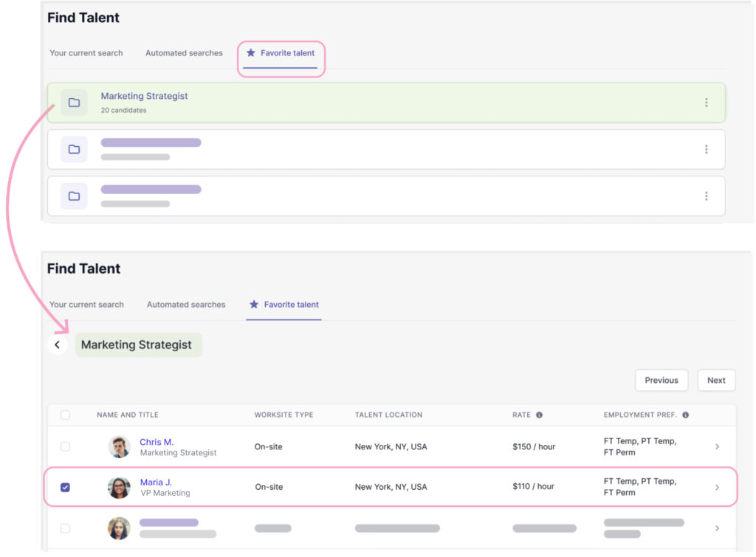Click the Employment Pref. info icon
The width and height of the screenshot is (756, 557).
686,415
